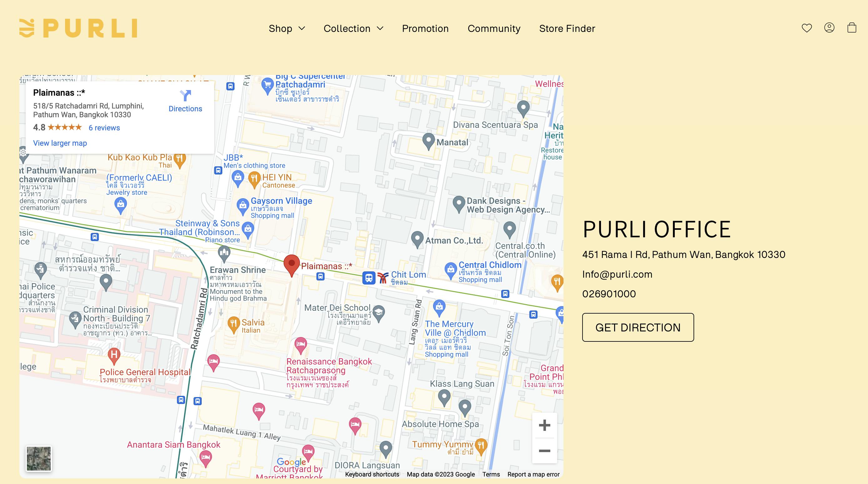Go to the Store Finder page

click(567, 28)
